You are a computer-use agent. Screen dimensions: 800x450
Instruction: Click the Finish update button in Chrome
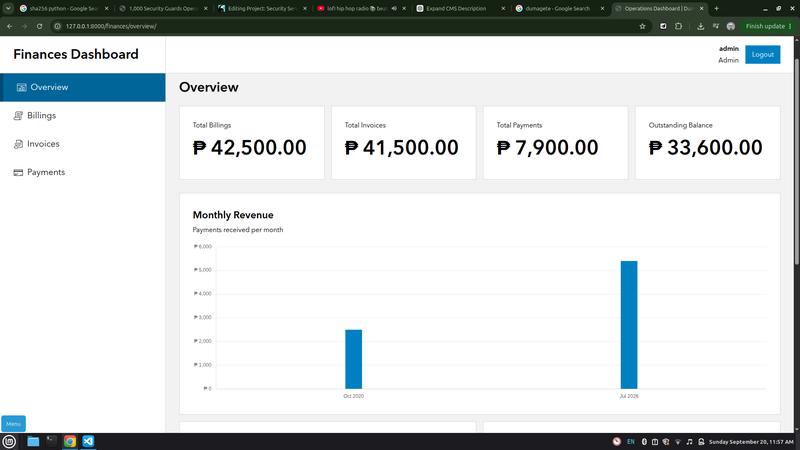(768, 26)
